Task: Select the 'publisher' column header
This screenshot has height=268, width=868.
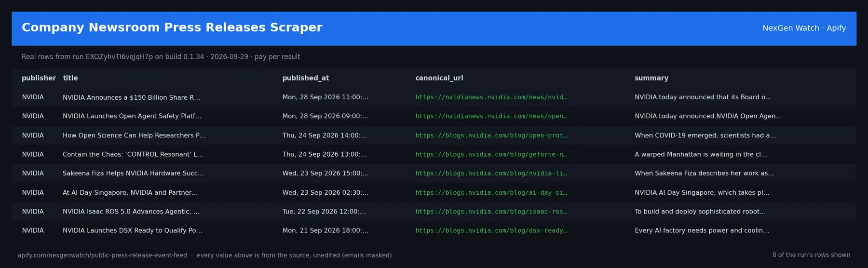Action: point(39,78)
